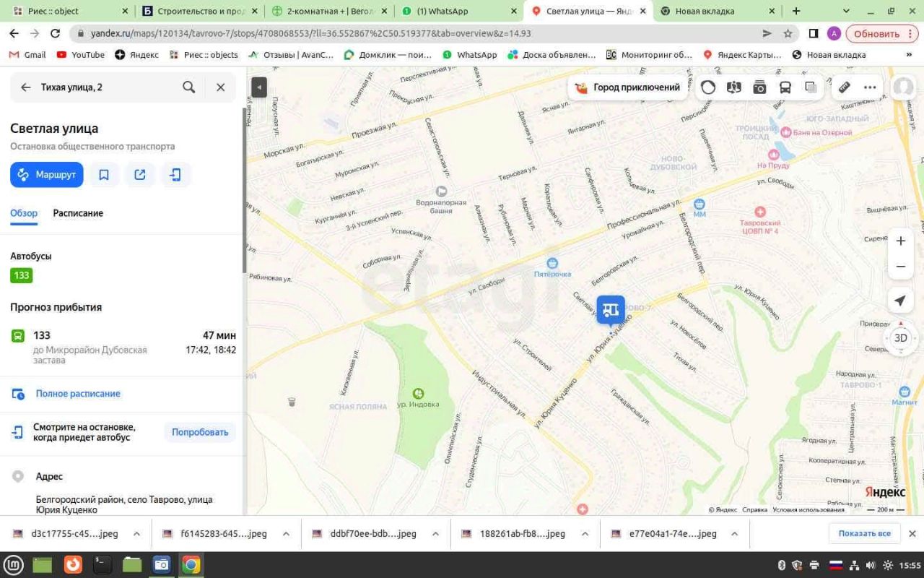Toggle the traffic layer on the map
Screen dimensions: 924x578
[x=708, y=87]
